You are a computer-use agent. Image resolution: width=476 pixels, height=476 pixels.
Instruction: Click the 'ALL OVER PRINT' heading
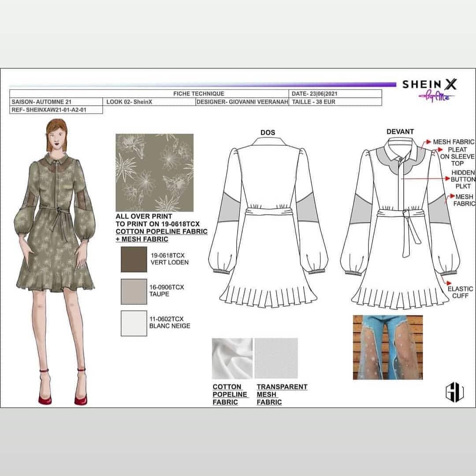pyautogui.click(x=144, y=216)
